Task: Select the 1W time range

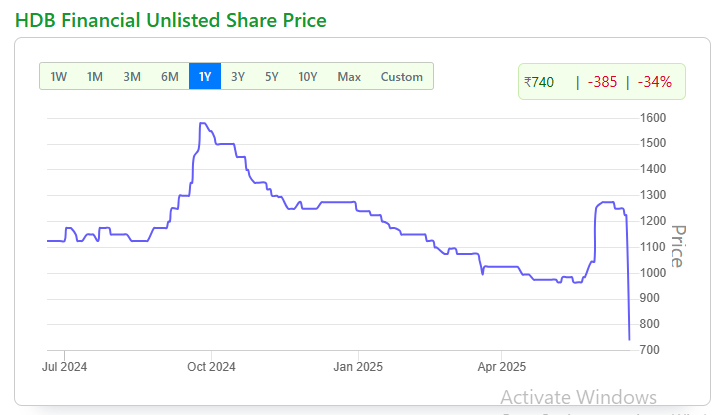Action: 58,77
